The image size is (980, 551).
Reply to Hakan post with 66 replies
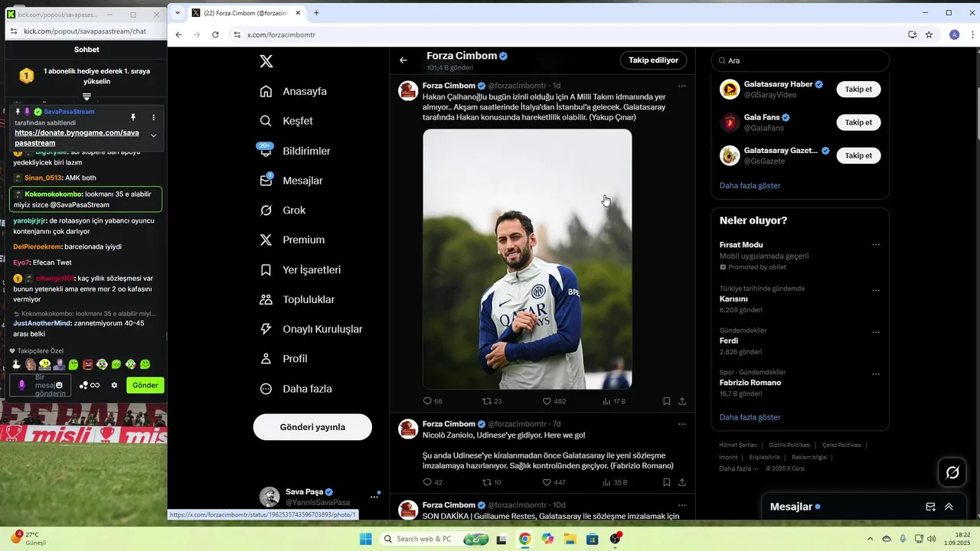[x=433, y=401]
